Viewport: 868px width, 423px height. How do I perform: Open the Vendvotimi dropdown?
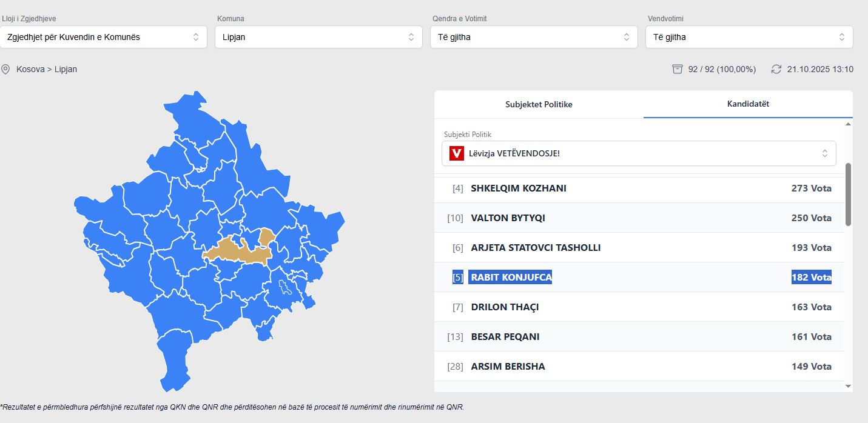(749, 37)
